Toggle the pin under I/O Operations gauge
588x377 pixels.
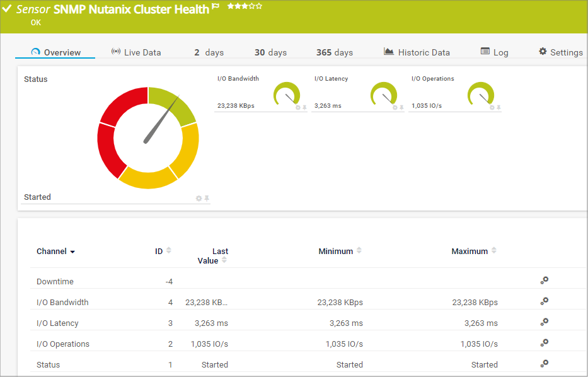tap(499, 108)
